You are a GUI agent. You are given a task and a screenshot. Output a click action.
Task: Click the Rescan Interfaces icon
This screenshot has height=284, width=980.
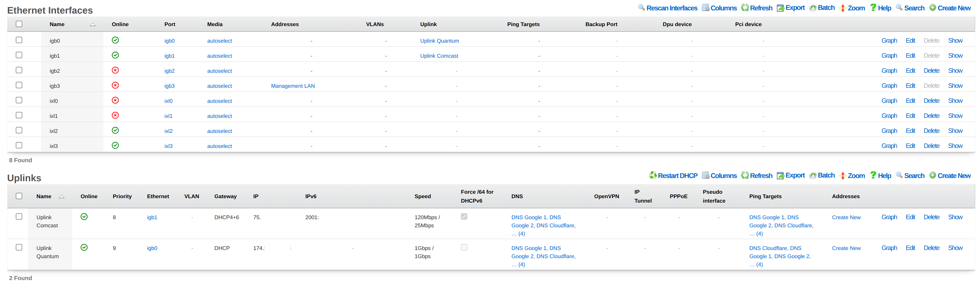coord(641,8)
